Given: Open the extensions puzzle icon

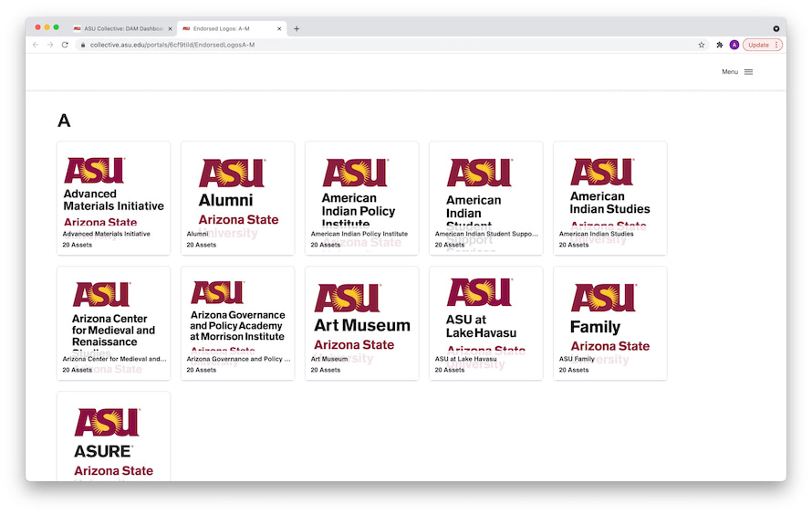Looking at the screenshot, I should [719, 45].
